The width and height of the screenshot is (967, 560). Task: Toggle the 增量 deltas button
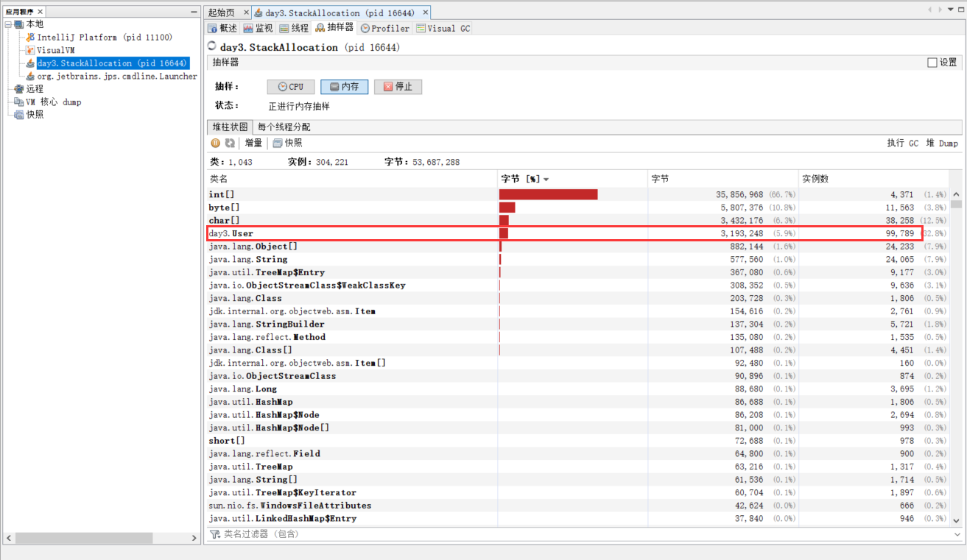coord(253,143)
